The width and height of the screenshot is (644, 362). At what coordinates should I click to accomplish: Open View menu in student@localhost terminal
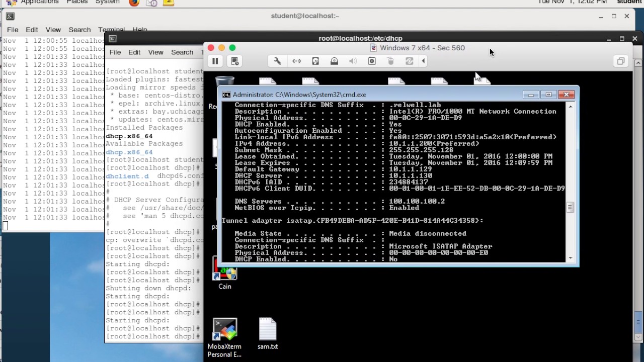pyautogui.click(x=53, y=30)
